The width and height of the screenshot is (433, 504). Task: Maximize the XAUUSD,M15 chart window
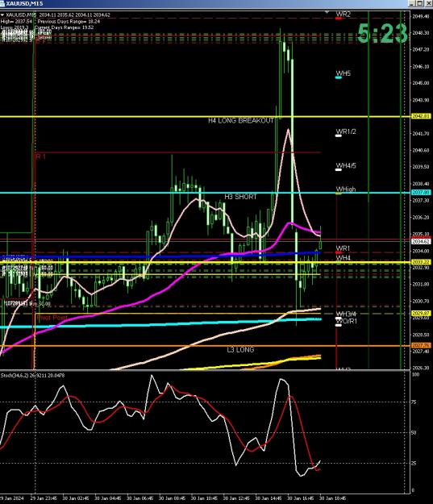[x=420, y=3]
